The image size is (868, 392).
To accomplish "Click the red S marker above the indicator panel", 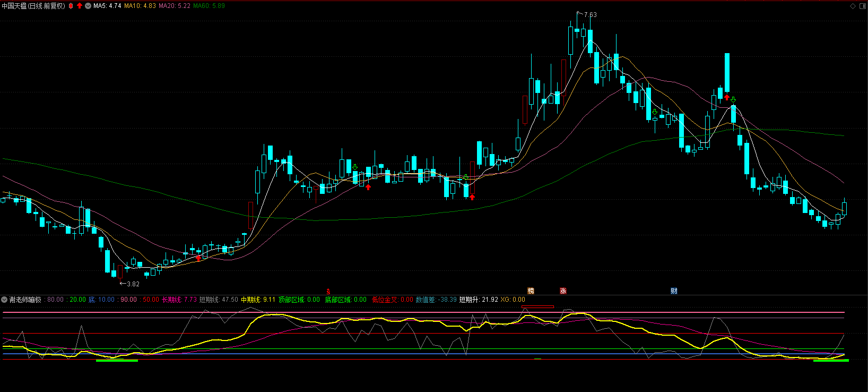I will (x=328, y=292).
